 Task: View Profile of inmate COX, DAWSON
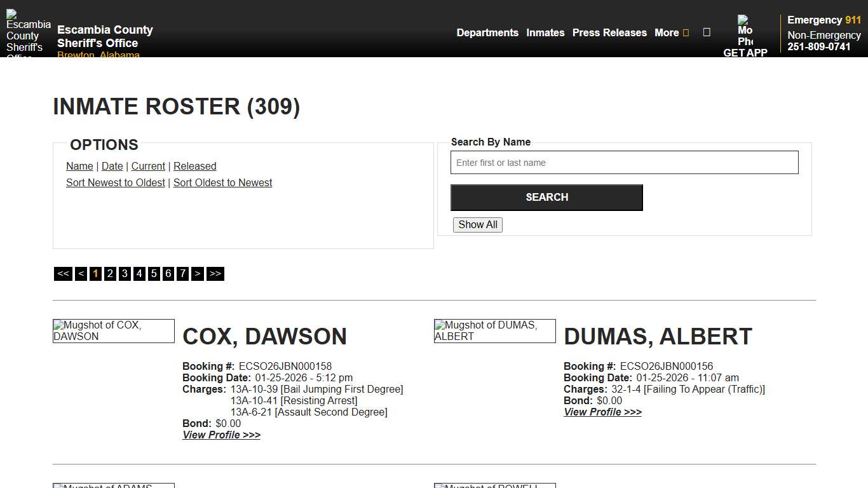click(221, 435)
